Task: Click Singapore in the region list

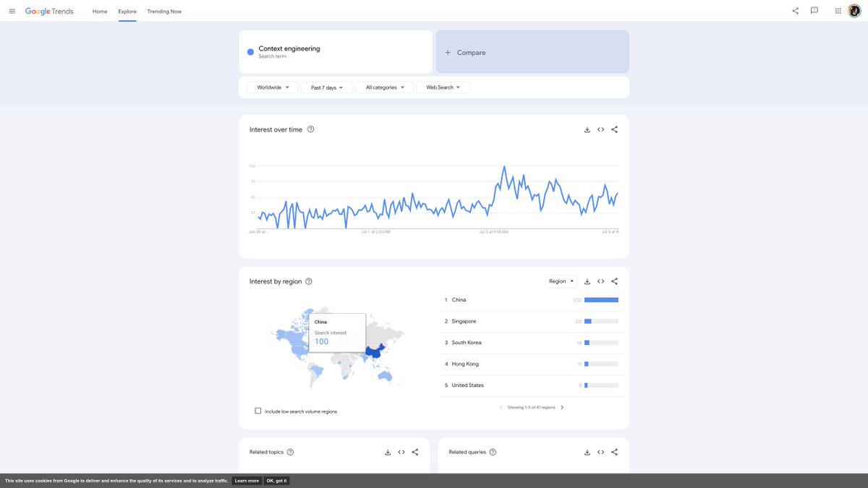Action: click(464, 321)
